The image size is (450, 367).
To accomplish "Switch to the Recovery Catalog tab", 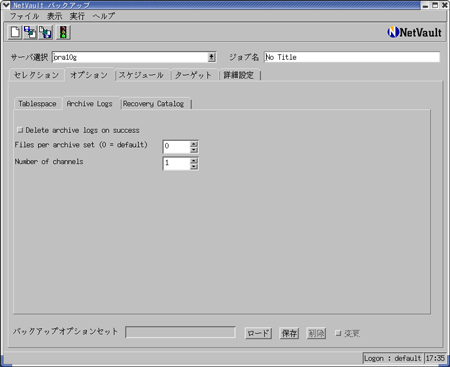I will point(153,104).
